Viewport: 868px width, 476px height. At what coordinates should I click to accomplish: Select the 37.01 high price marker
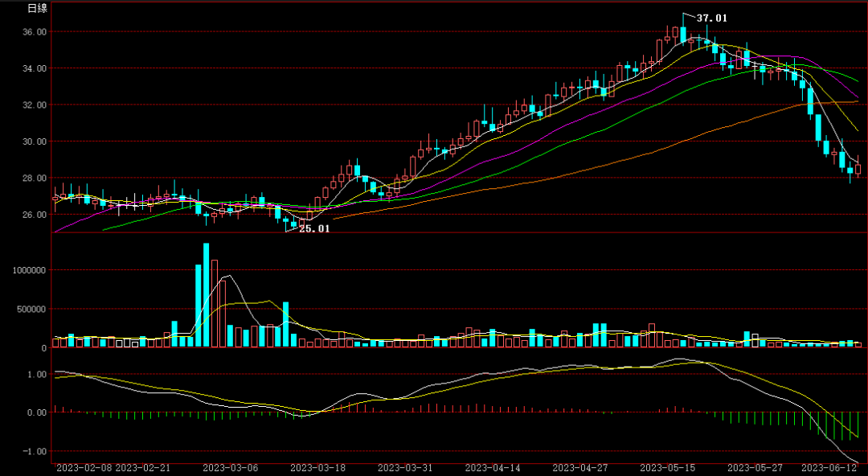[712, 18]
